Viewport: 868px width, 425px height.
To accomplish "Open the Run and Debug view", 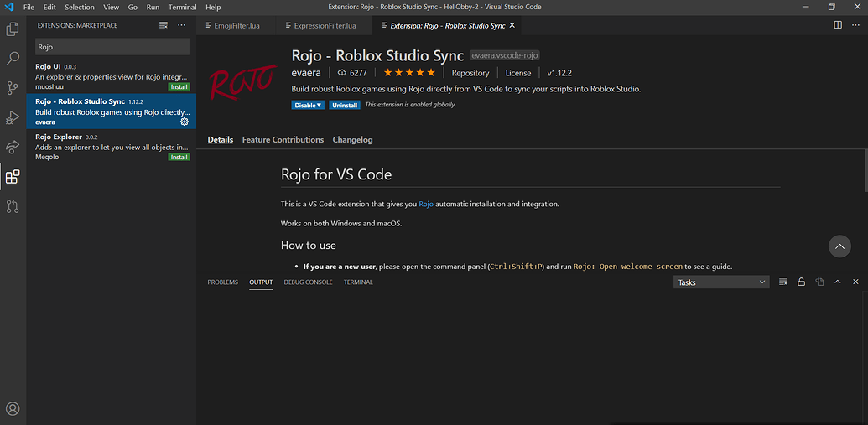I will pos(13,117).
